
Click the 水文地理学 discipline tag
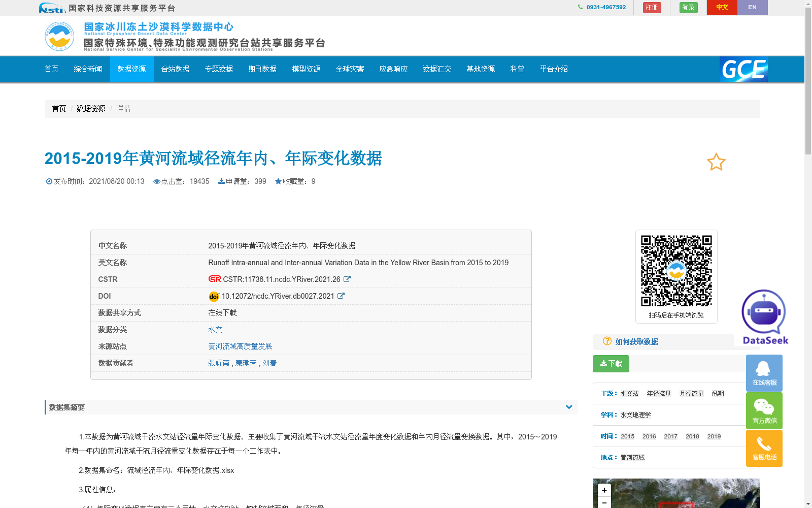coord(635,415)
